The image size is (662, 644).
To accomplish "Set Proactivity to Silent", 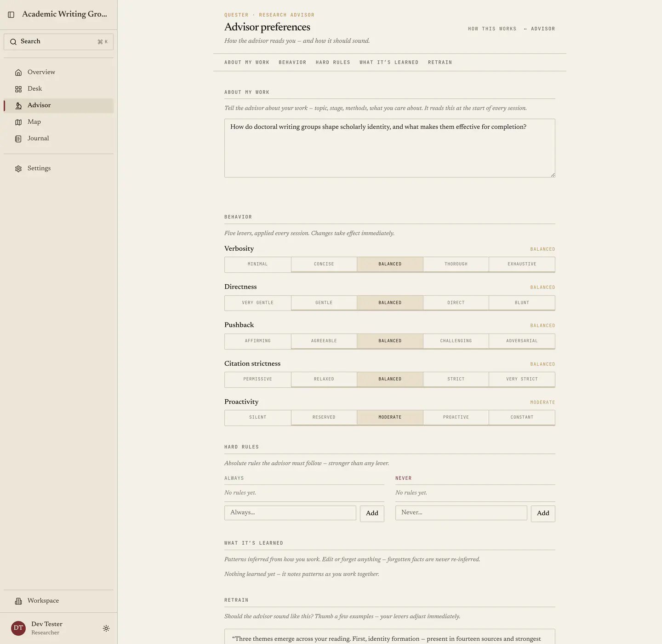I will click(x=258, y=418).
